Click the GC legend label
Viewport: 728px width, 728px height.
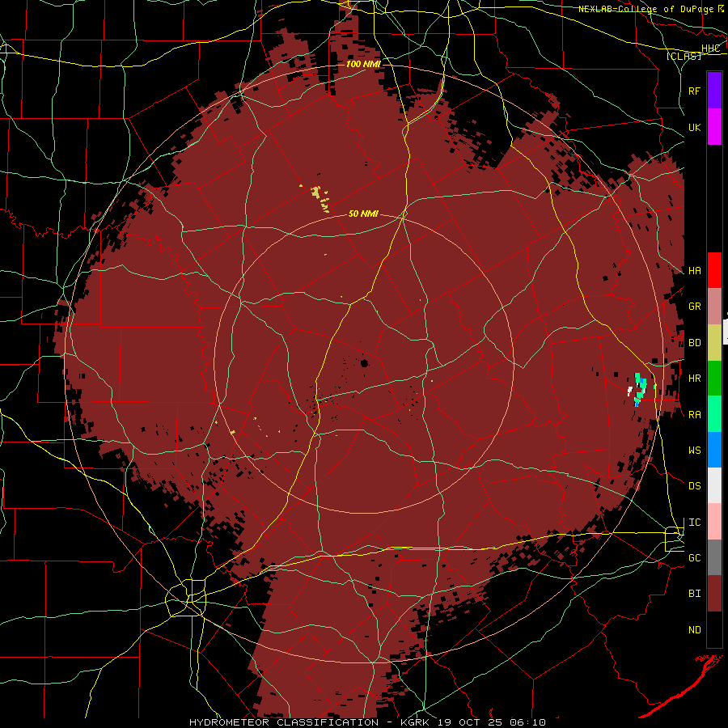tap(694, 558)
